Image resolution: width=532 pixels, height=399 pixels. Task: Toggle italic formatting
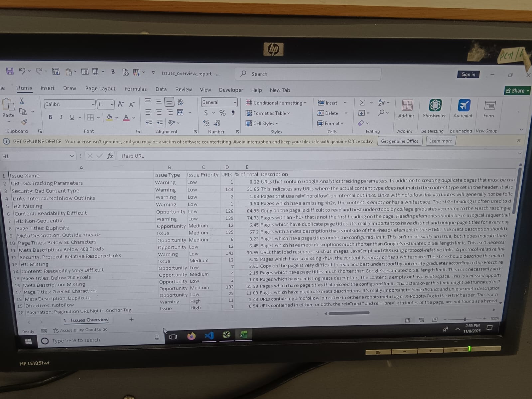point(61,117)
